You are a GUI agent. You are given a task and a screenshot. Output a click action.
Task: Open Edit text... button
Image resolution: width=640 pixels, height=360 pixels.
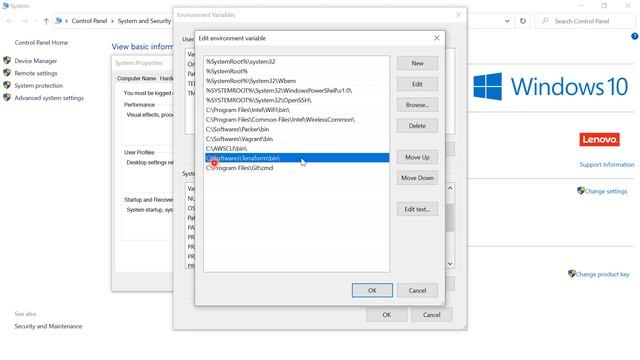coord(417,209)
